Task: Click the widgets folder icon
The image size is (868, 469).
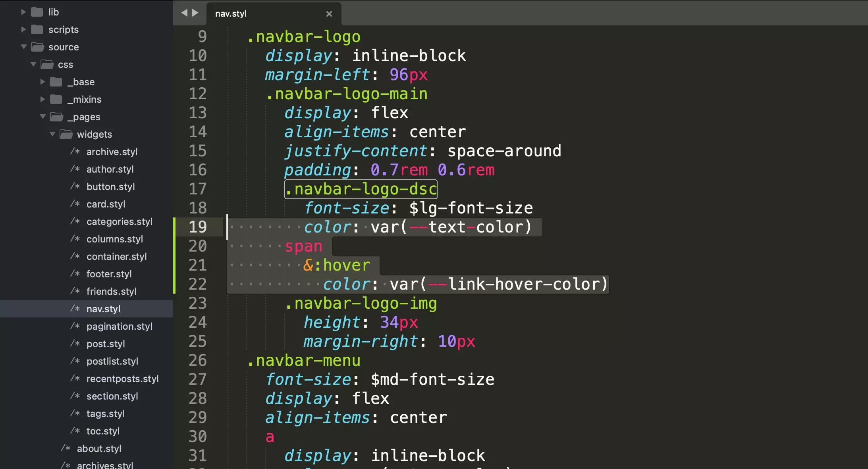Action: pos(66,134)
